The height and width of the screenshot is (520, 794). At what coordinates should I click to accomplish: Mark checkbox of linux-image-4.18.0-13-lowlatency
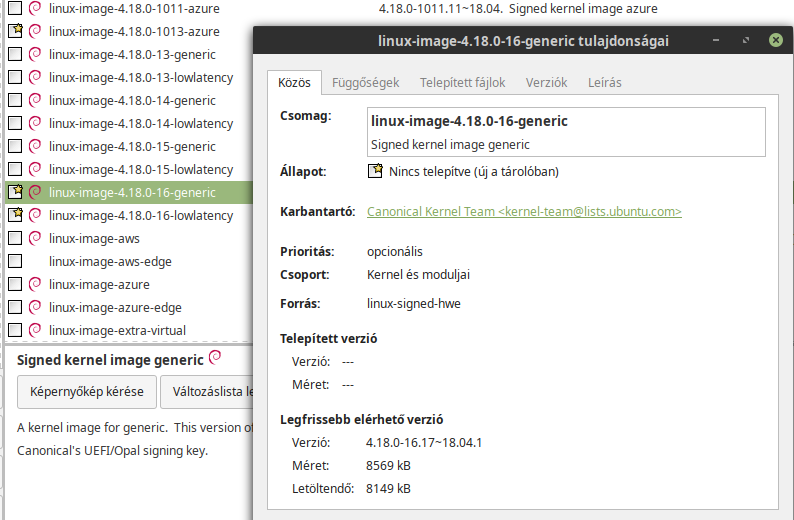pos(15,77)
